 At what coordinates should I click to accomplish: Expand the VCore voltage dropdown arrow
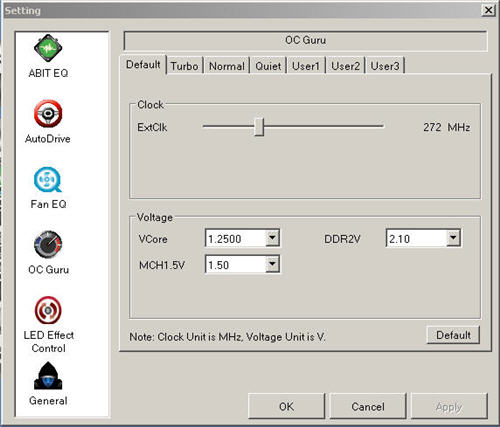point(272,238)
